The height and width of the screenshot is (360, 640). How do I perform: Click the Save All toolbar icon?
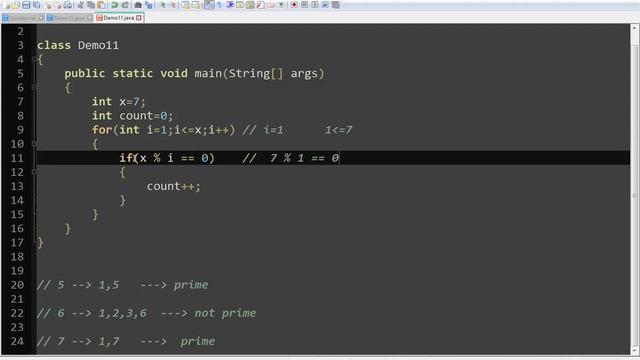(36, 5)
